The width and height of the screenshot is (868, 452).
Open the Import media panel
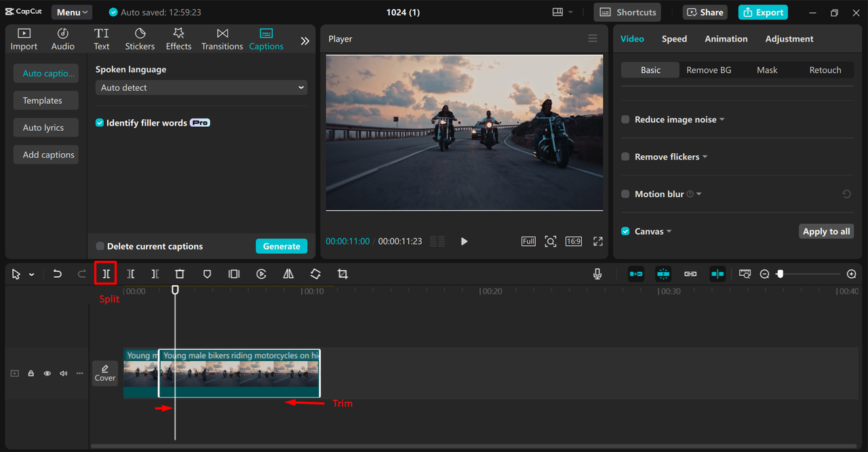[x=24, y=39]
